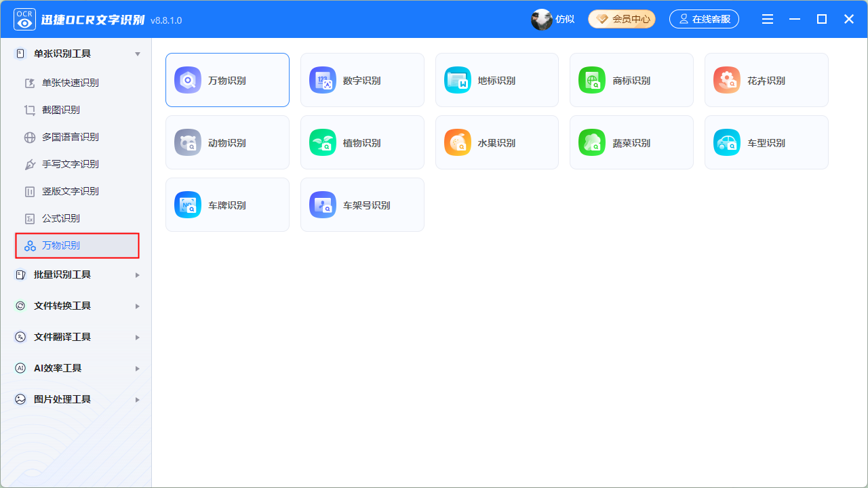The image size is (868, 488).
Task: Click the version text v8.8.1.0
Action: pos(166,20)
